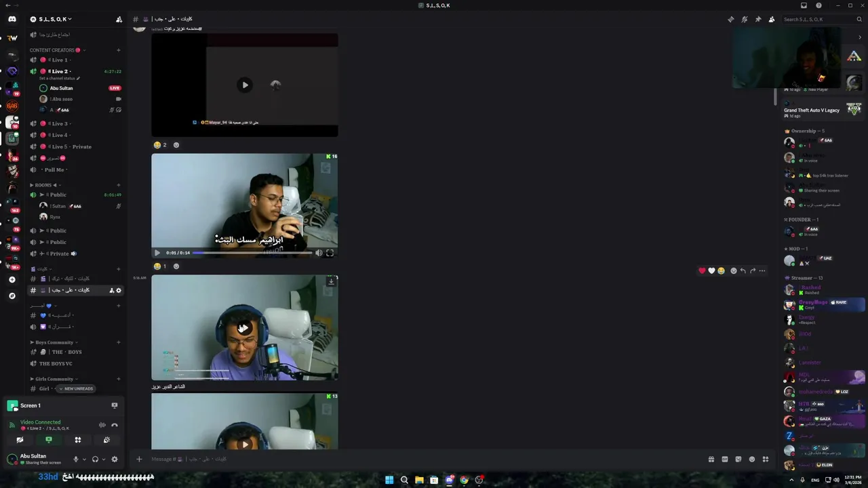Join the Pull Me voice channel
The height and width of the screenshot is (488, 868).
click(x=75, y=169)
